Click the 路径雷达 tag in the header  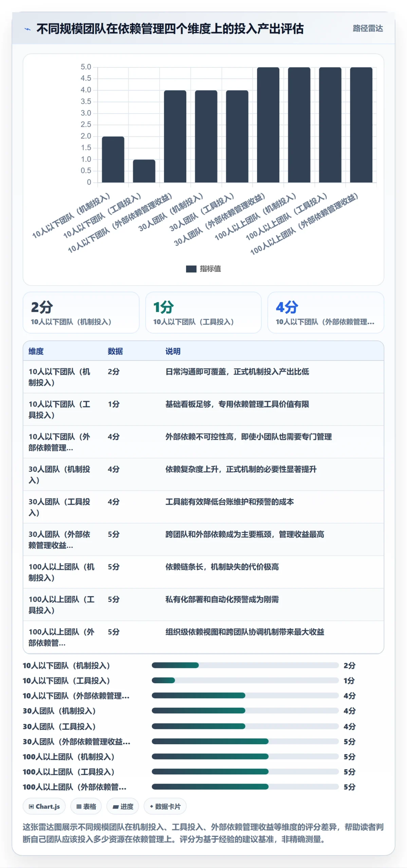(368, 28)
